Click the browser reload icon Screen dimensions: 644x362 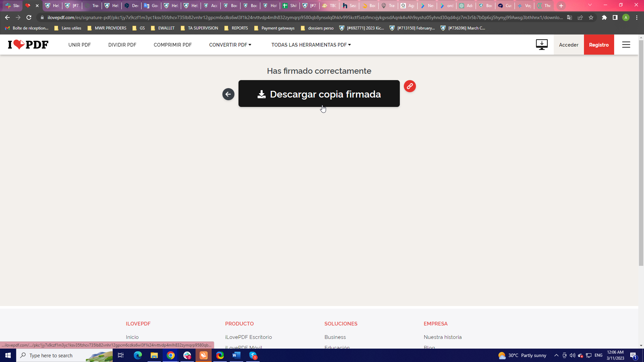coord(29,17)
